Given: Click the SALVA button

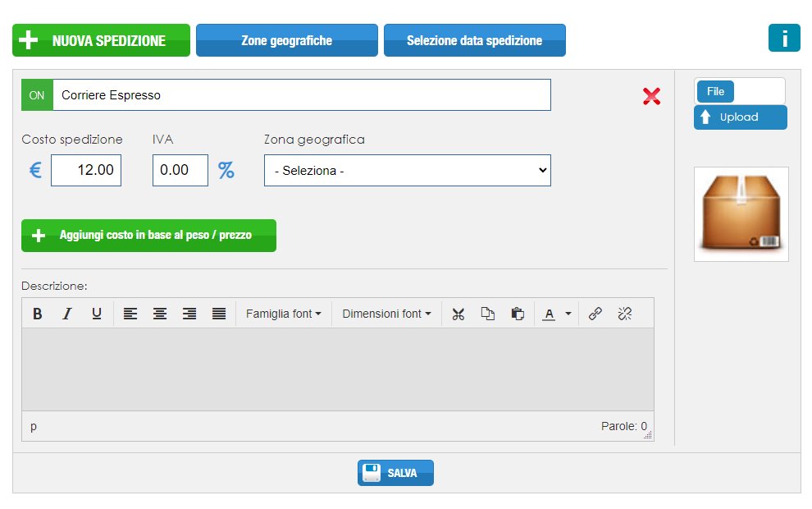Looking at the screenshot, I should [x=395, y=473].
